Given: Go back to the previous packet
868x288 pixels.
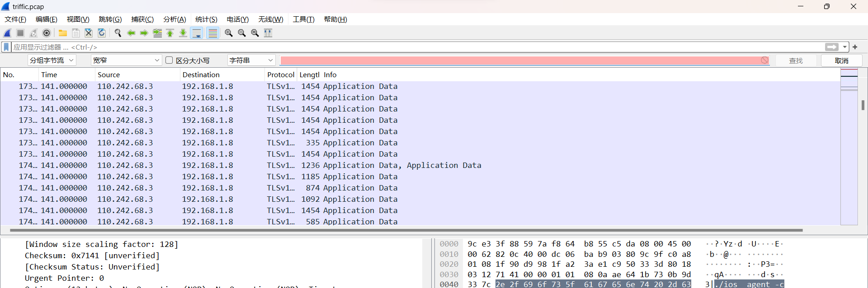Looking at the screenshot, I should pyautogui.click(x=131, y=33).
